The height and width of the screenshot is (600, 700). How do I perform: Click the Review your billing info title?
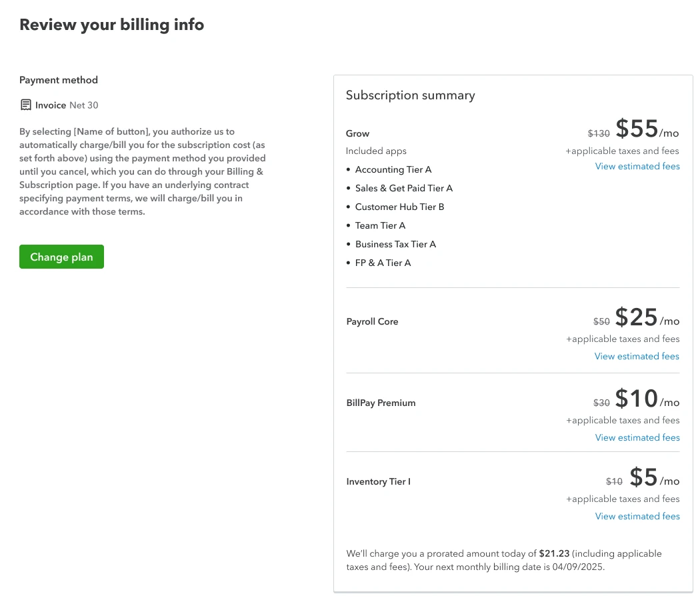[x=111, y=25]
